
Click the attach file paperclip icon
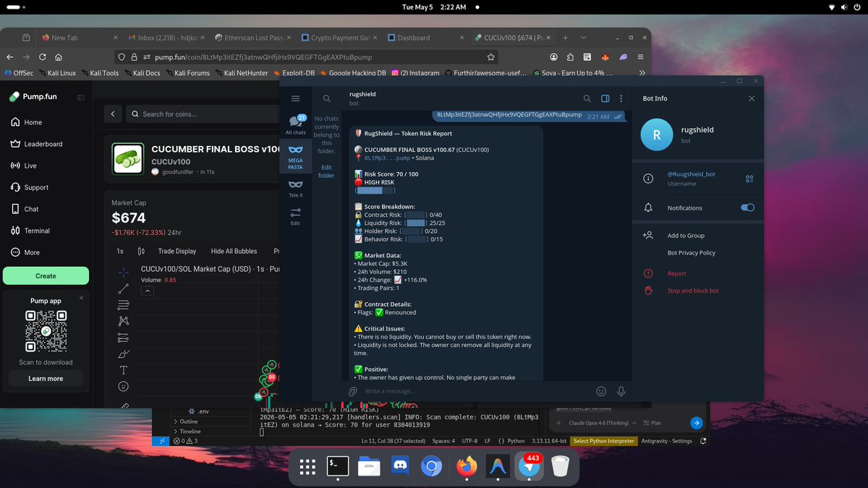pos(352,391)
